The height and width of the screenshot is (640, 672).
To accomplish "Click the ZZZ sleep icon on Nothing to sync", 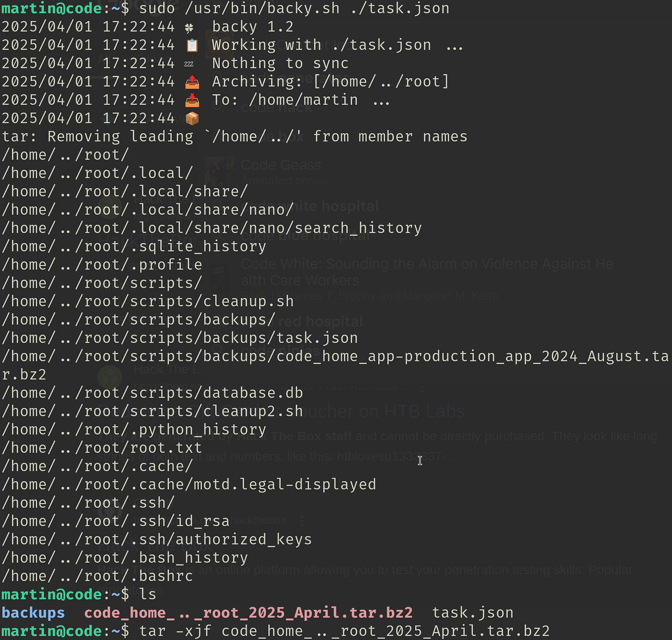I will point(189,63).
